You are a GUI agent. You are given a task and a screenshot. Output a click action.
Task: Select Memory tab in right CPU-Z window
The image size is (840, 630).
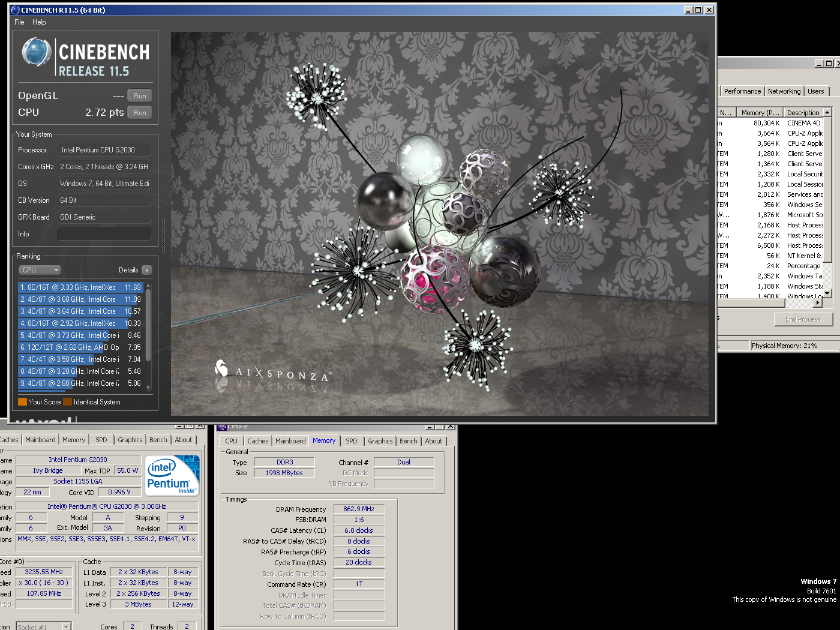[x=324, y=440]
